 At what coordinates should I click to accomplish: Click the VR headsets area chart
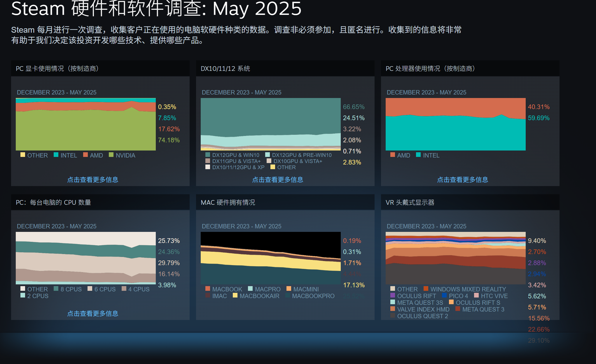point(456,258)
